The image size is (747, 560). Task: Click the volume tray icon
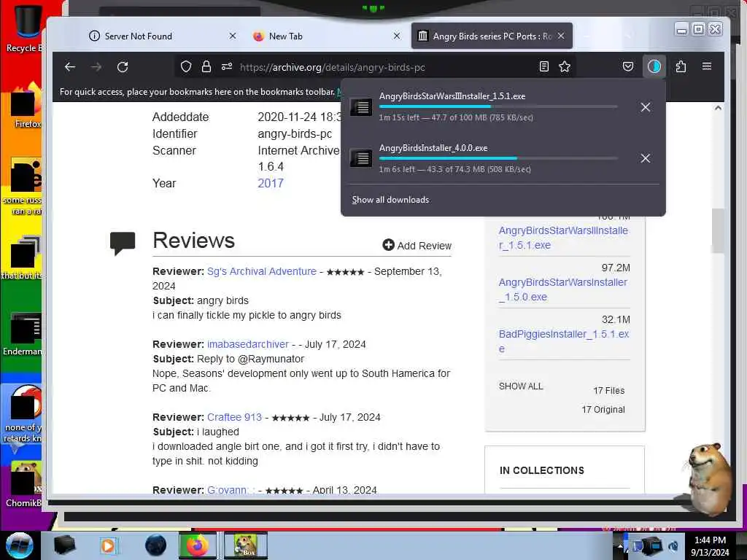click(x=673, y=545)
